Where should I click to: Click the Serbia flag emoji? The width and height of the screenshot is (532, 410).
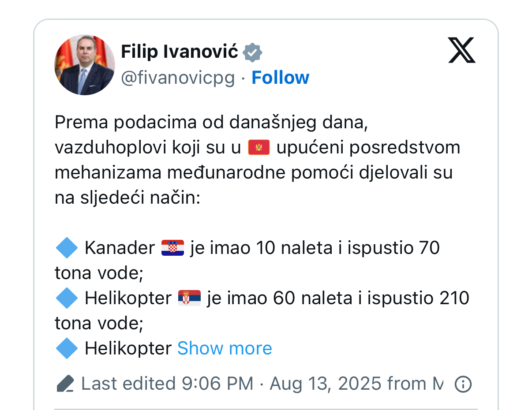click(190, 298)
